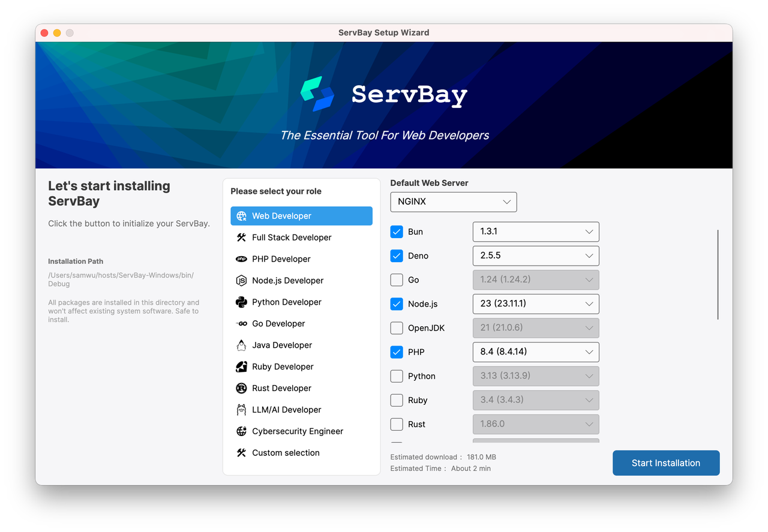Click the Python Developer snake icon
The width and height of the screenshot is (768, 532).
point(241,302)
